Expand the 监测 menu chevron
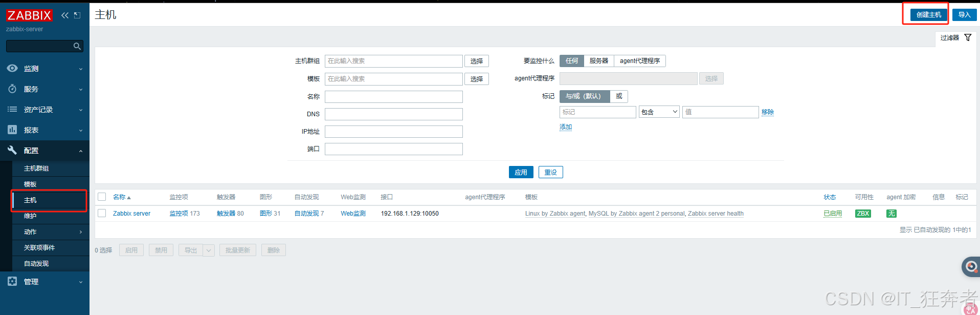 [81, 69]
